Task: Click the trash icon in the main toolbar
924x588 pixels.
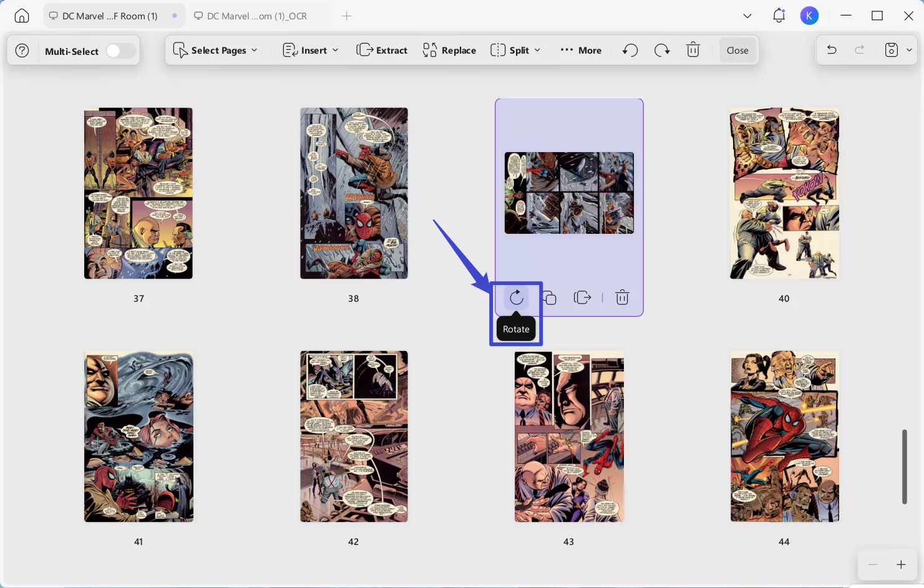Action: pos(693,50)
